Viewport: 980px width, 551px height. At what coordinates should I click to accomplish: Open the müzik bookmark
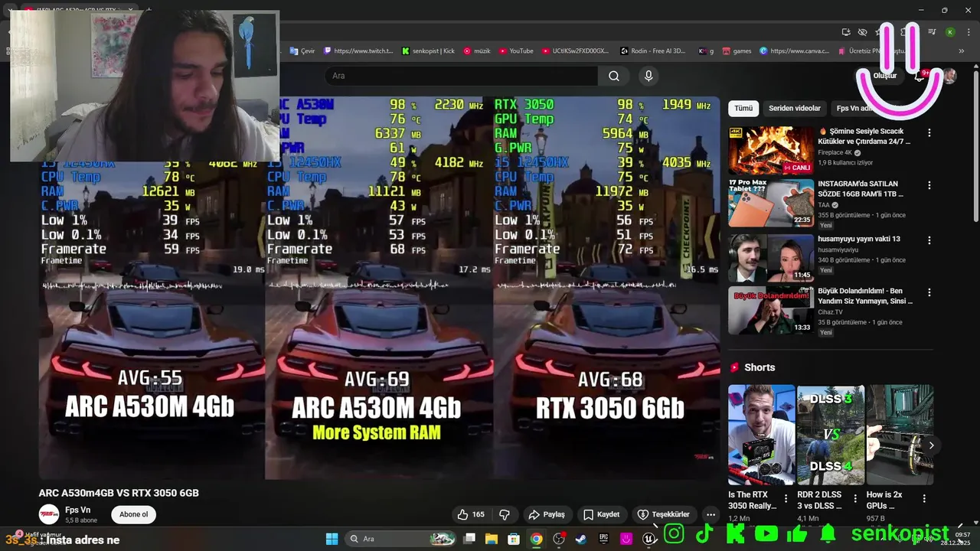477,51
